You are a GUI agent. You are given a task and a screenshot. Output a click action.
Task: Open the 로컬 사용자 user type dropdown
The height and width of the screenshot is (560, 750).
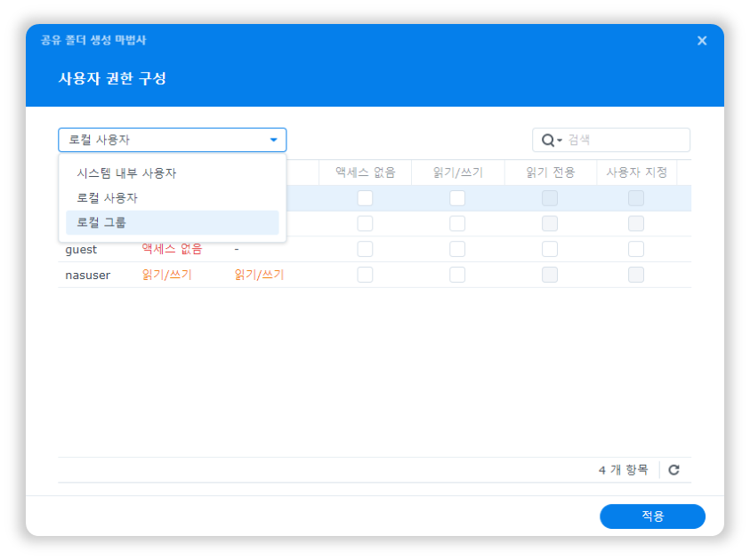coord(173,140)
